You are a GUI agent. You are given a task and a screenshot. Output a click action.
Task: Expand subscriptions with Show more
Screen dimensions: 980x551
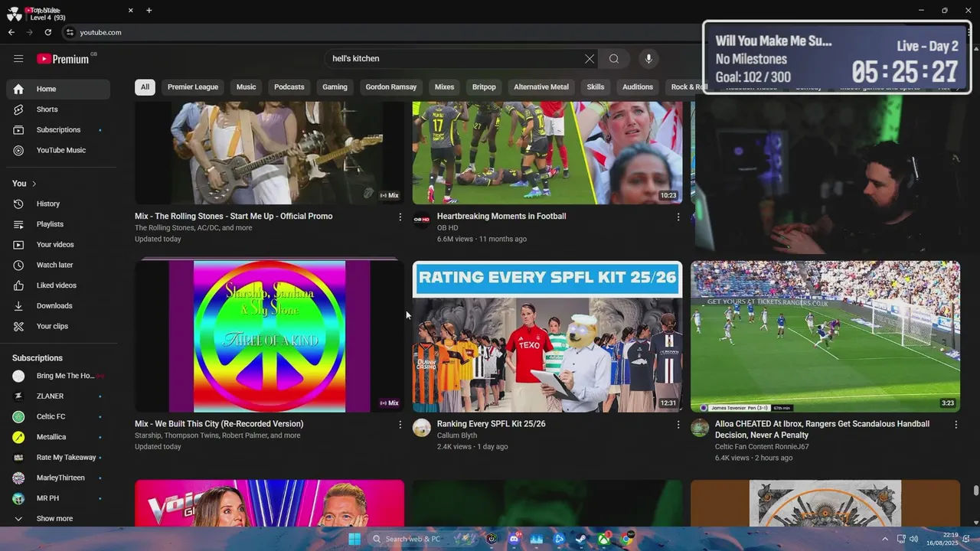[58, 518]
